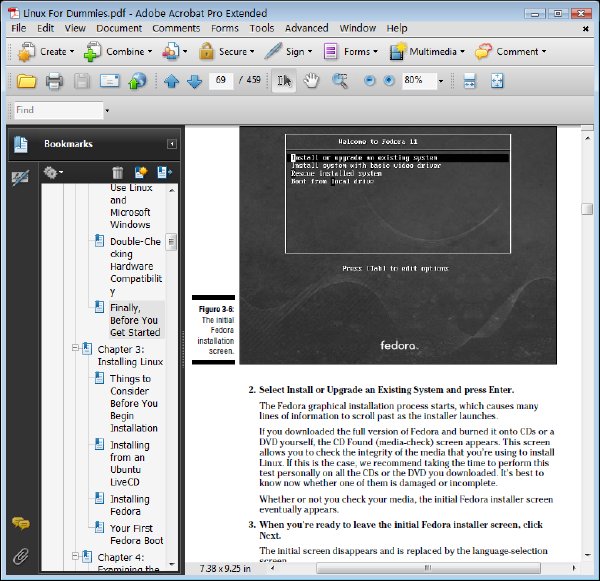Screen dimensions: 600x581
Task: Click the Save floppy disk icon
Action: pyautogui.click(x=82, y=81)
